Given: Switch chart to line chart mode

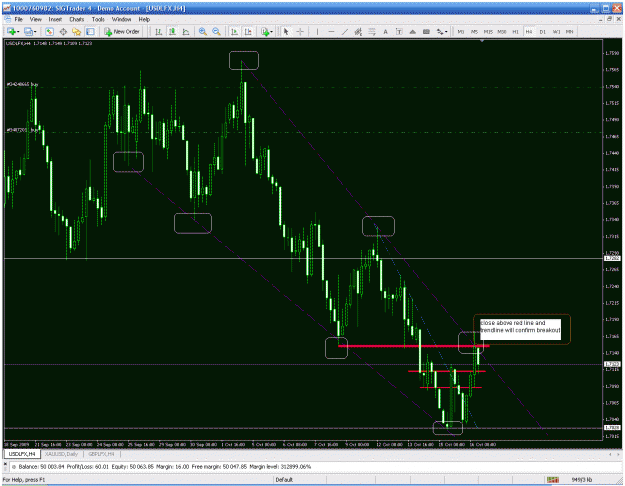Looking at the screenshot, I should coord(186,31).
